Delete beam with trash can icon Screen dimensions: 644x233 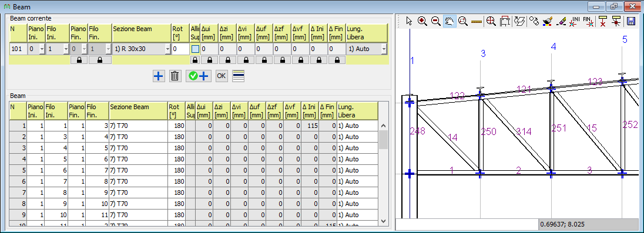tap(175, 76)
